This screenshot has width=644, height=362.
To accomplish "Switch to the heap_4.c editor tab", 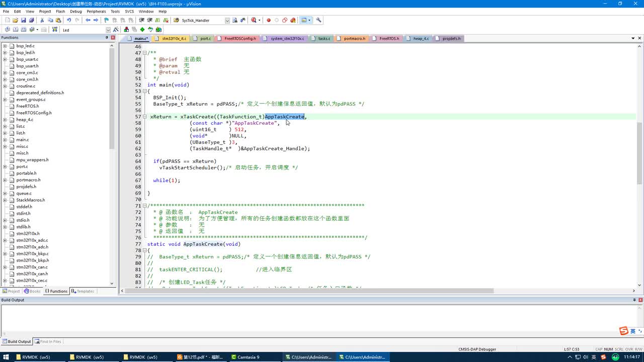I will tap(418, 38).
